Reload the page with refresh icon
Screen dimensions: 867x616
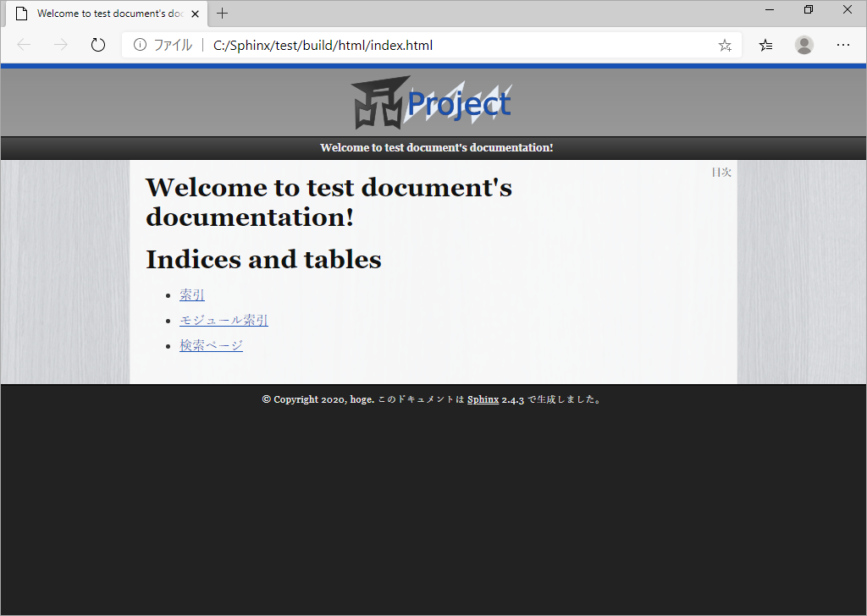tap(98, 45)
